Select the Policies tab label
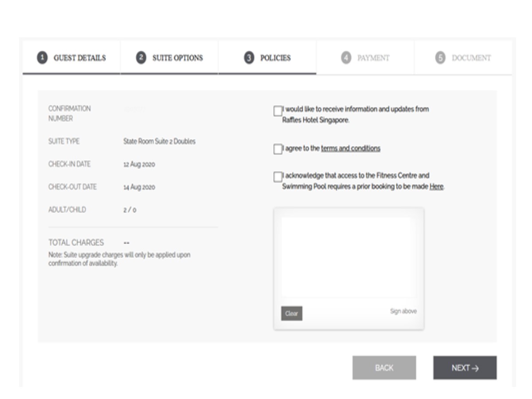Viewport: 532px width, 399px height. (x=275, y=58)
